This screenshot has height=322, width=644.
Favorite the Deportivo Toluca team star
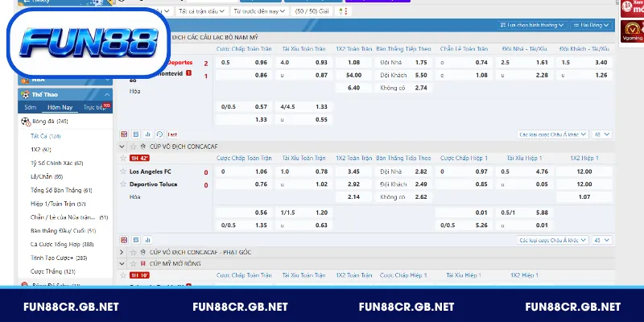click(123, 184)
